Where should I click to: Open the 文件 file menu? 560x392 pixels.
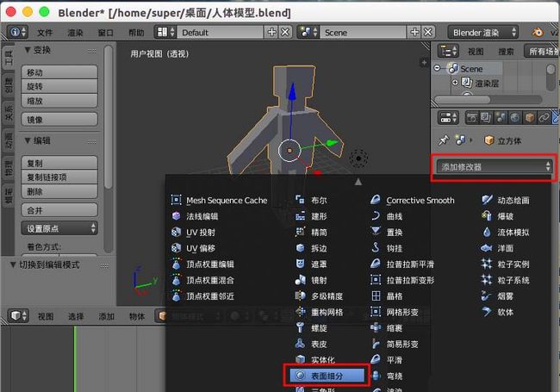coord(45,33)
